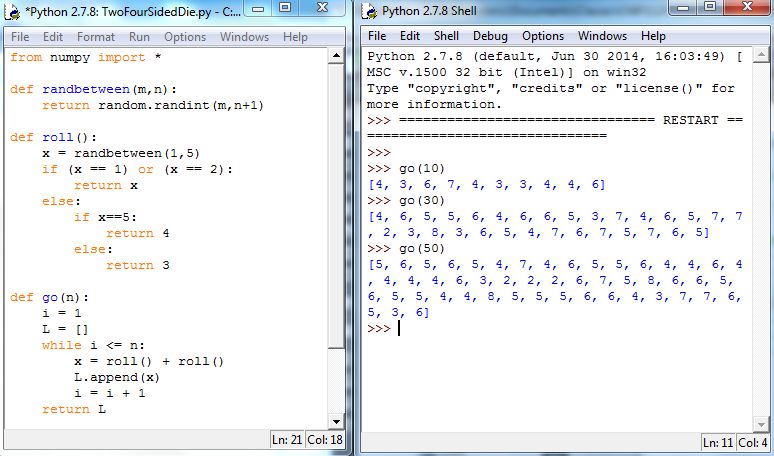Viewport: 774px width, 456px height.
Task: Open the Run menu in the editor
Action: (x=139, y=37)
